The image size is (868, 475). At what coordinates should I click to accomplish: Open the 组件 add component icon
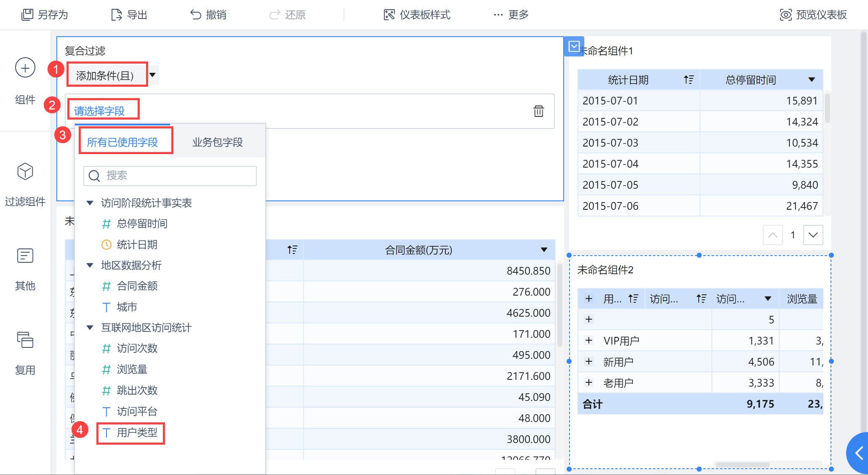[25, 68]
